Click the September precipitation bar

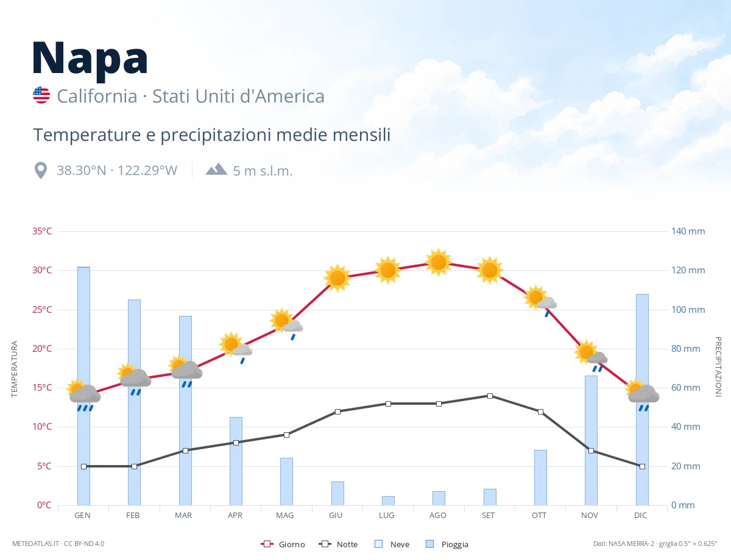(490, 497)
